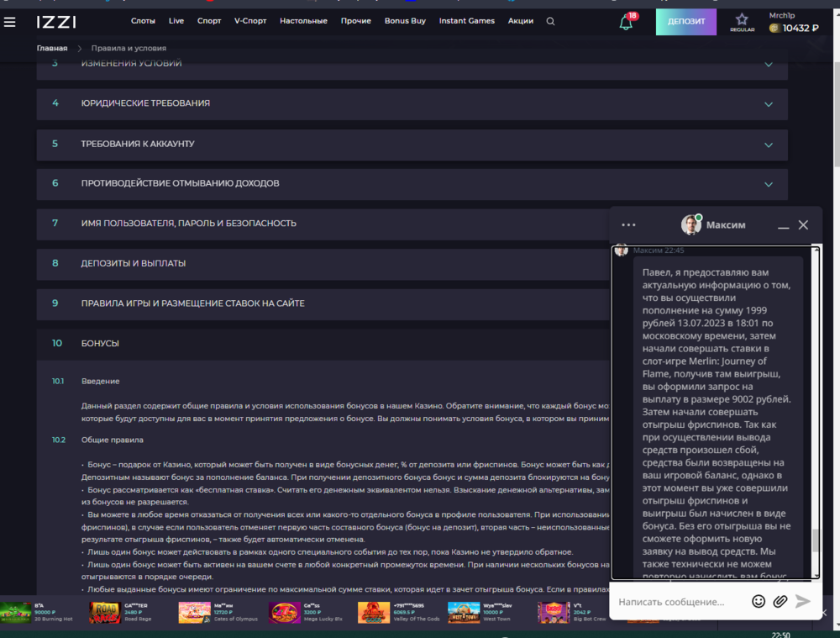
Task: Open the Regular status star
Action: click(x=742, y=22)
